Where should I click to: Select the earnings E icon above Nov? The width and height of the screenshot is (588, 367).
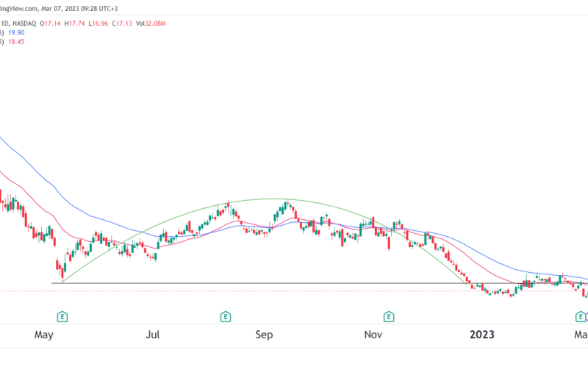click(x=389, y=317)
